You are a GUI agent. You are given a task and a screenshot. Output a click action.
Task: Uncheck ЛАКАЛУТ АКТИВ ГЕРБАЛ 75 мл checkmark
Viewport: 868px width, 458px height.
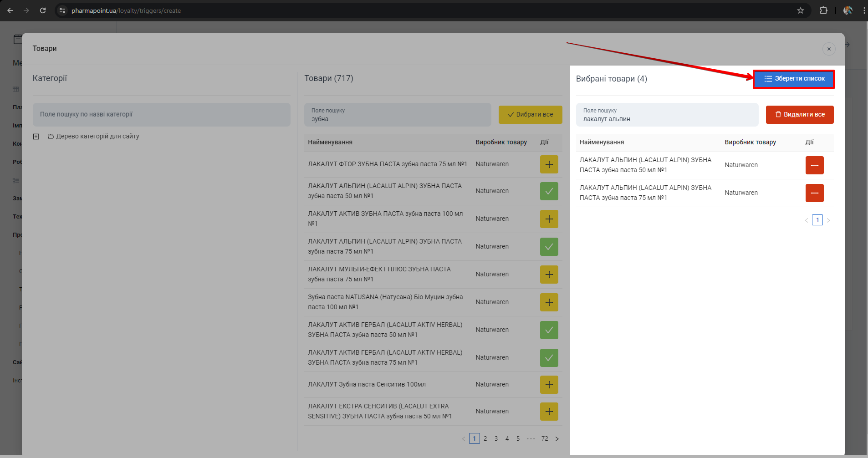pos(549,358)
